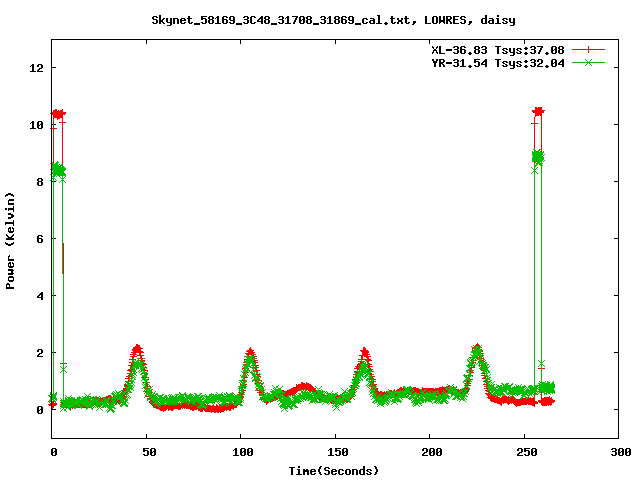The height and width of the screenshot is (480, 640).
Task: Click the Power (Kelvin) axis label
Action: (x=10, y=241)
